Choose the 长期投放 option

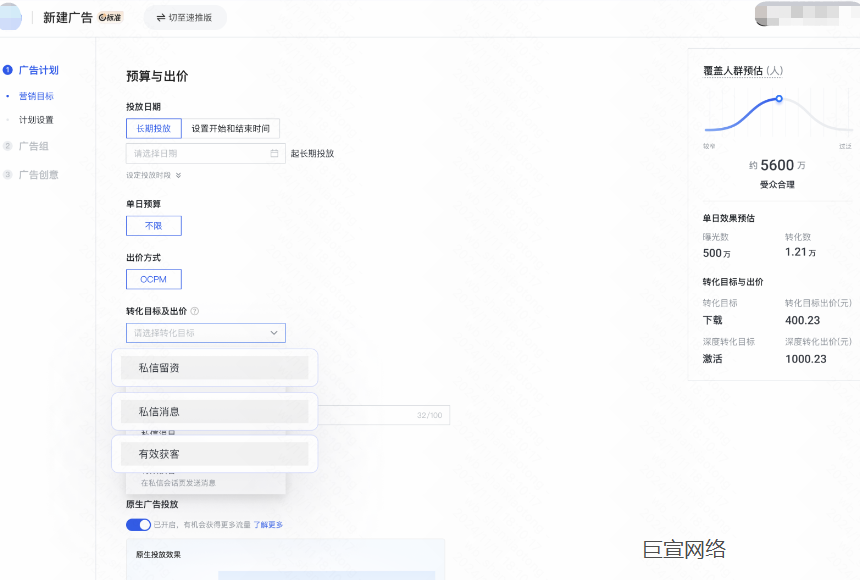154,128
